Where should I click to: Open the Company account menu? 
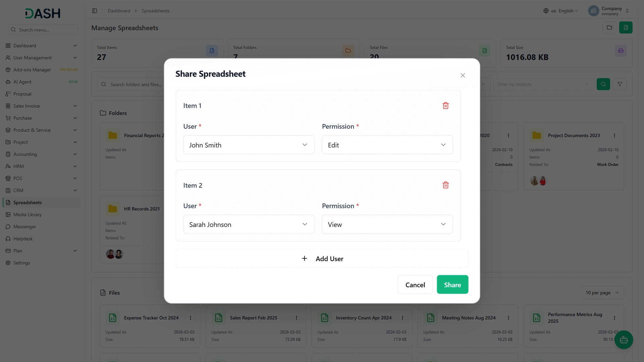click(608, 11)
